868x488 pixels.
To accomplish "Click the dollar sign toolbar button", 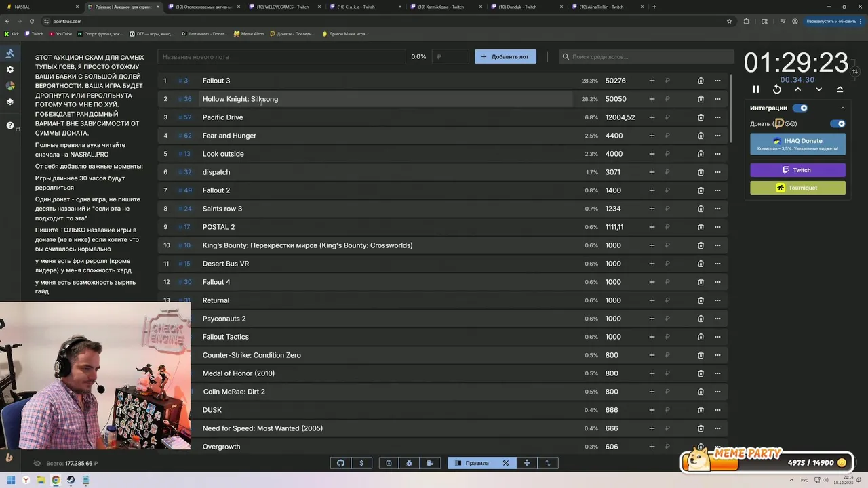I will 361,463.
